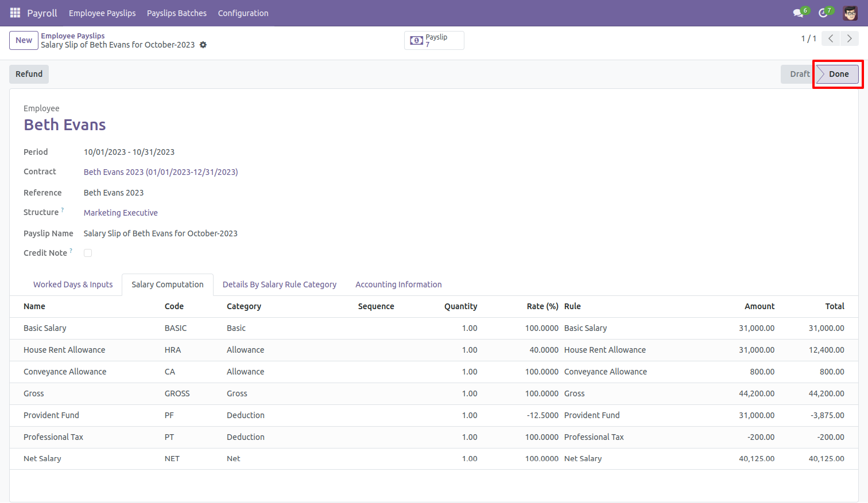
Task: Open the Employee Payslips menu
Action: (x=102, y=13)
